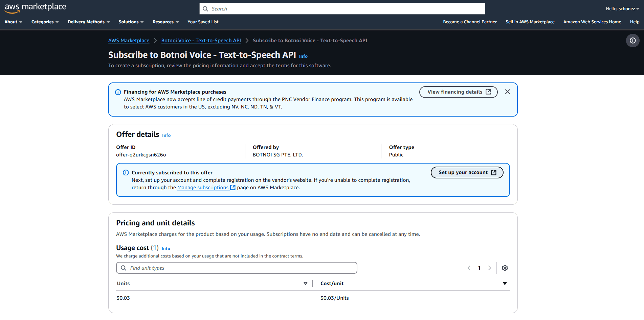Click View financing details button

click(x=458, y=92)
